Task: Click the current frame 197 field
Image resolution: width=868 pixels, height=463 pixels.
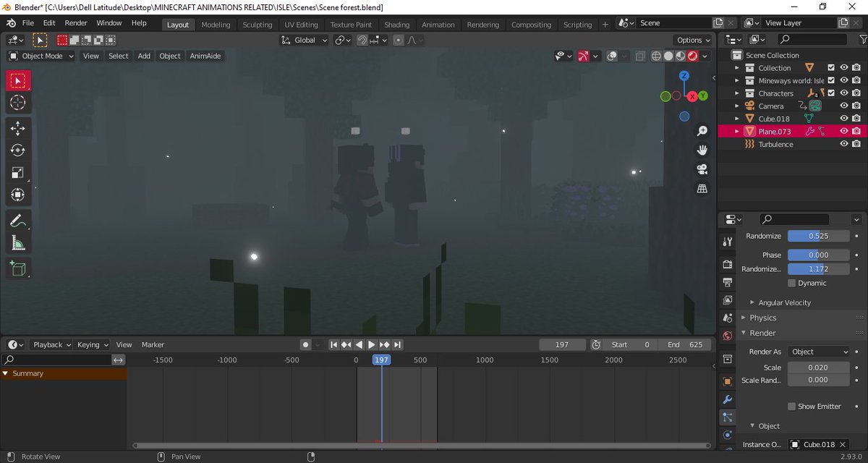Action: pyautogui.click(x=562, y=345)
